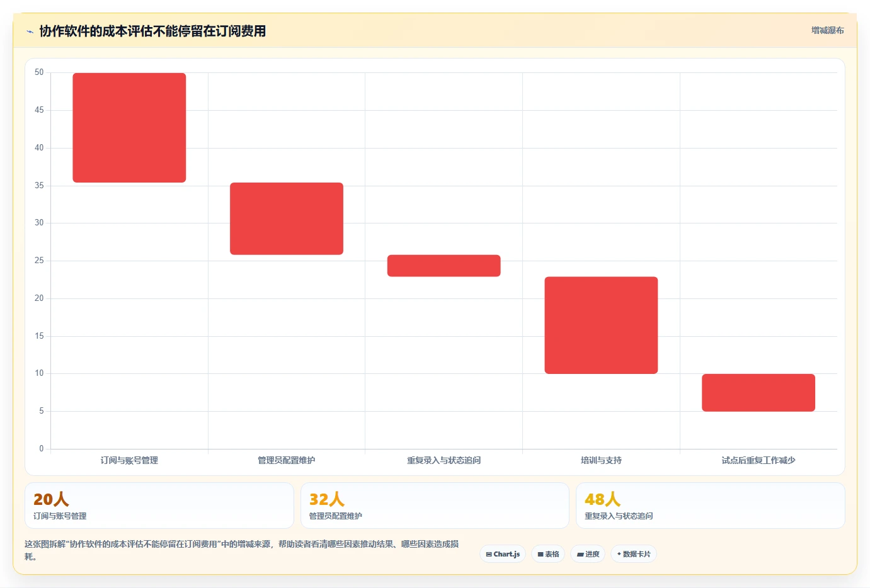Select the 数据卡片 tag
Viewport: 870px width, 588px height.
pyautogui.click(x=634, y=554)
